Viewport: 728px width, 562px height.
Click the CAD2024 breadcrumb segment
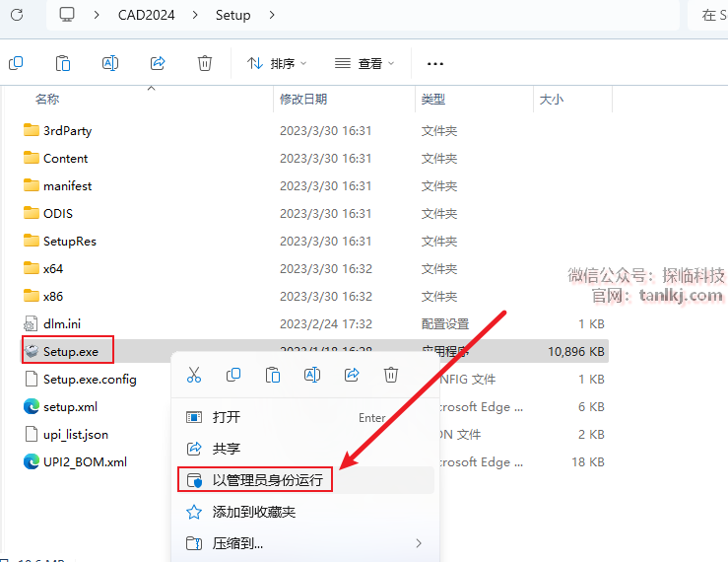pyautogui.click(x=146, y=15)
